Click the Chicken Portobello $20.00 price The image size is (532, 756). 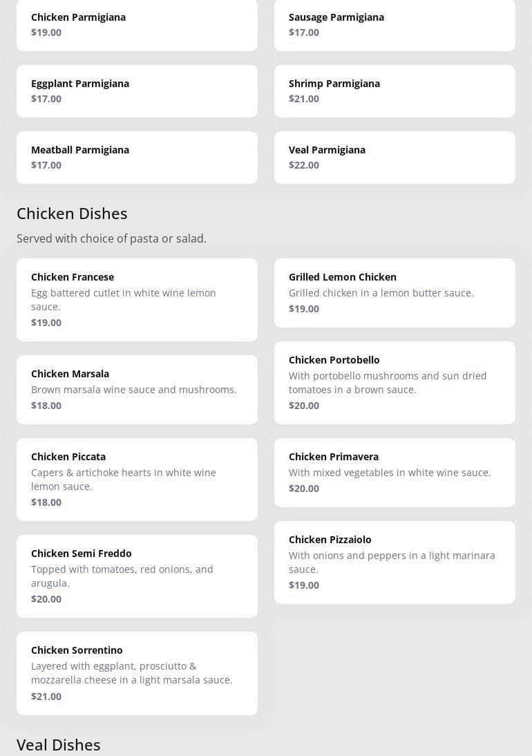[x=304, y=406]
